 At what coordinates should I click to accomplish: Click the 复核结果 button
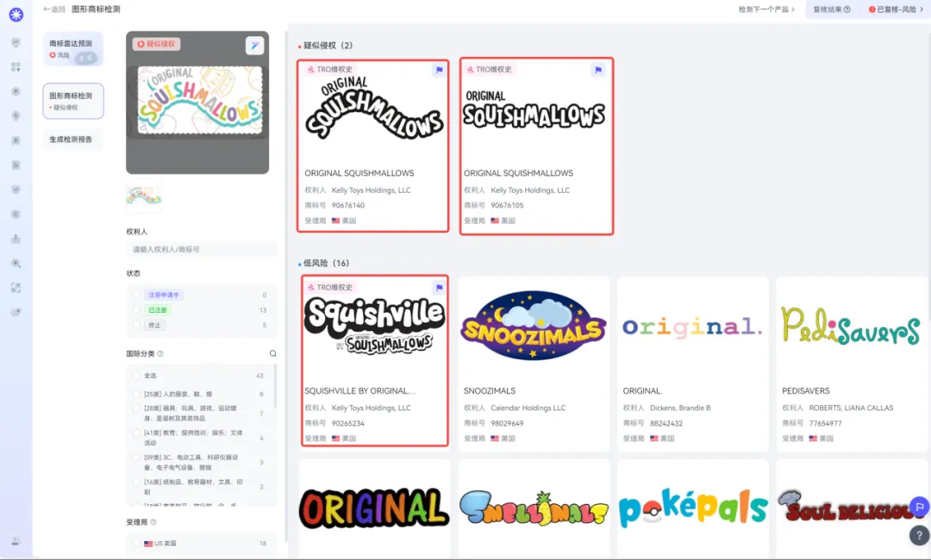pos(831,9)
